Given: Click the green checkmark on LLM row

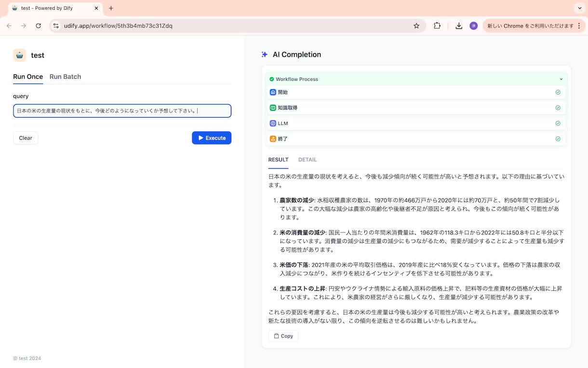Looking at the screenshot, I should pos(558,123).
